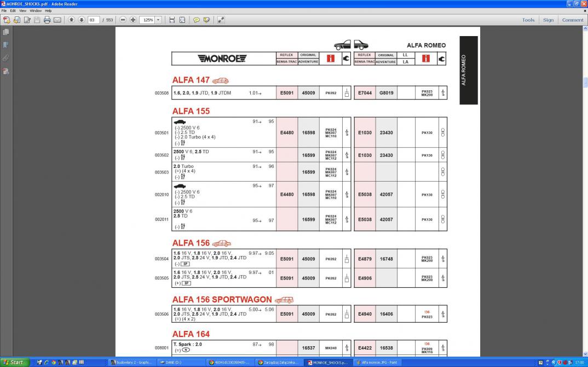The width and height of the screenshot is (588, 367).
Task: Click part number E7044 in ALFA 147 row
Action: pyautogui.click(x=365, y=93)
